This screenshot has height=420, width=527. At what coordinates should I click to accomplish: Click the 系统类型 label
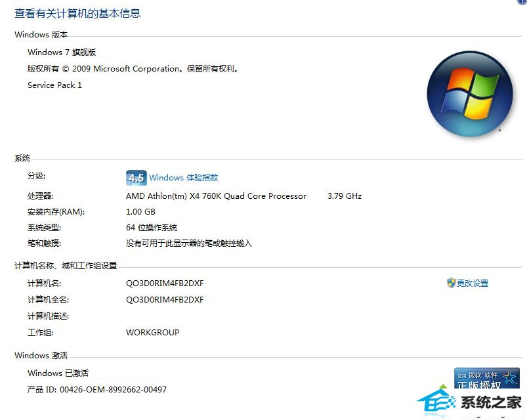point(45,228)
